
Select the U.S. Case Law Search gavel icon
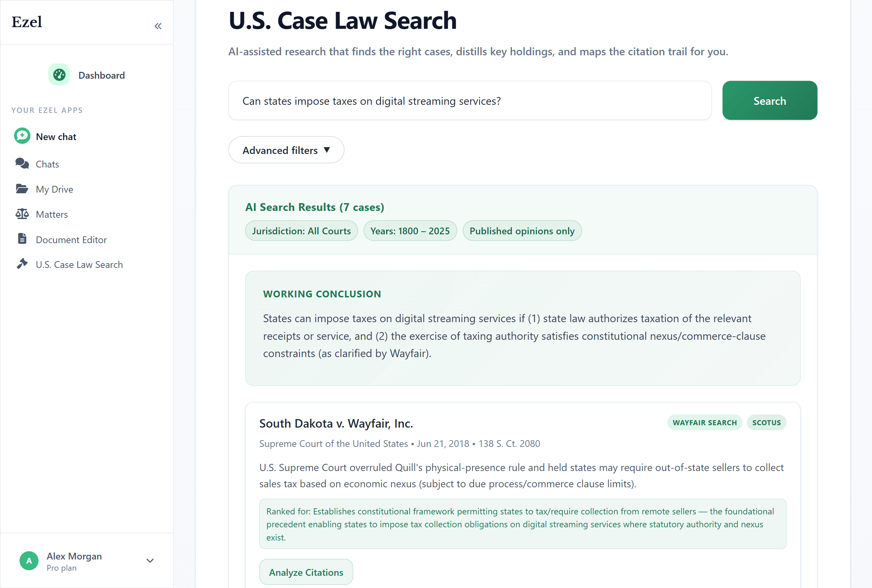[x=22, y=263]
